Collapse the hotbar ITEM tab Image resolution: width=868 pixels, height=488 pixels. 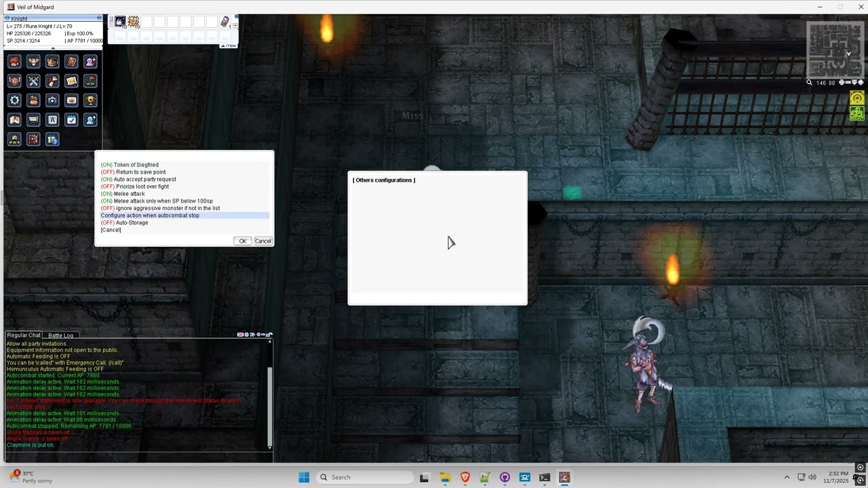tap(229, 45)
